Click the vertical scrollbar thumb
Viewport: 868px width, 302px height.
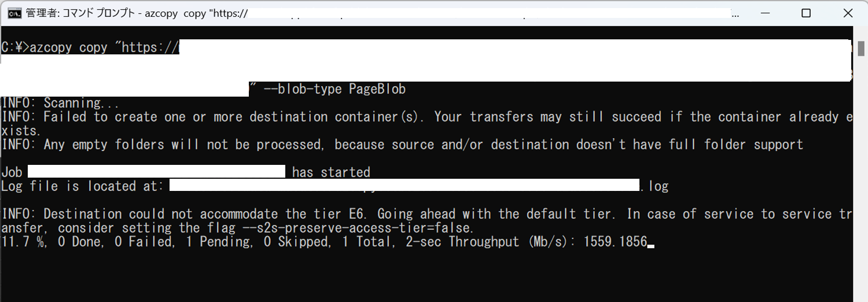tap(860, 47)
